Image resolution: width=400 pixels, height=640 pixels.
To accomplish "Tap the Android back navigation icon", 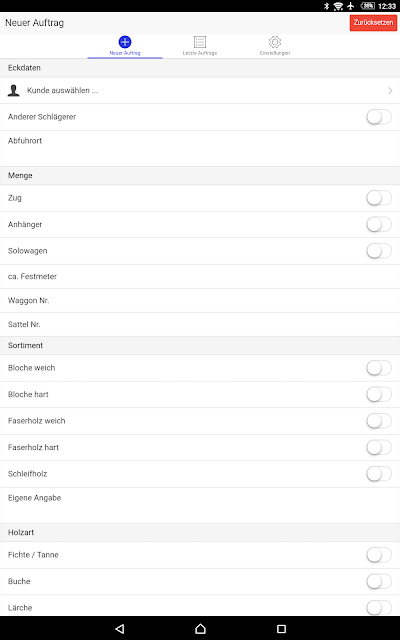I will pos(119,629).
